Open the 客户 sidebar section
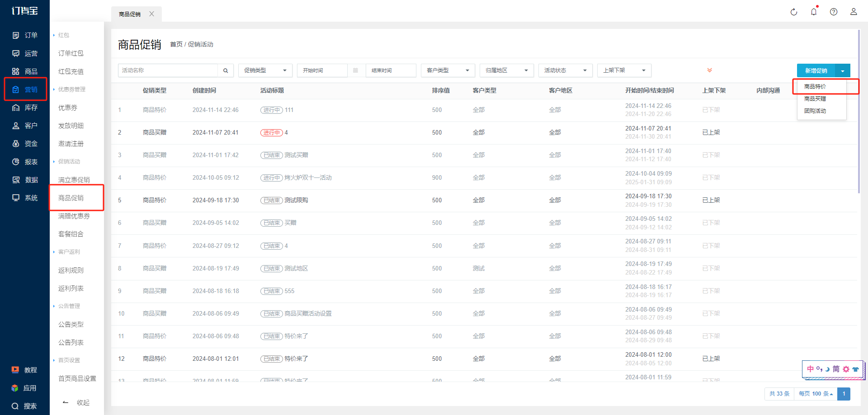 coord(25,126)
